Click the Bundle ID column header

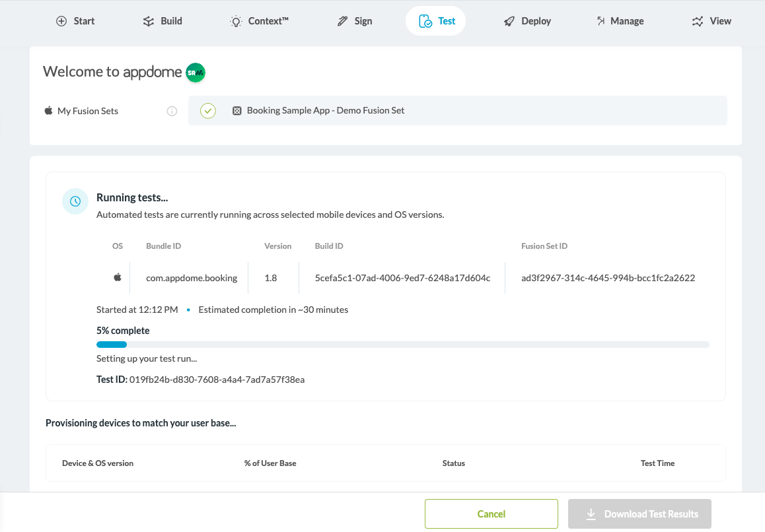(x=163, y=246)
